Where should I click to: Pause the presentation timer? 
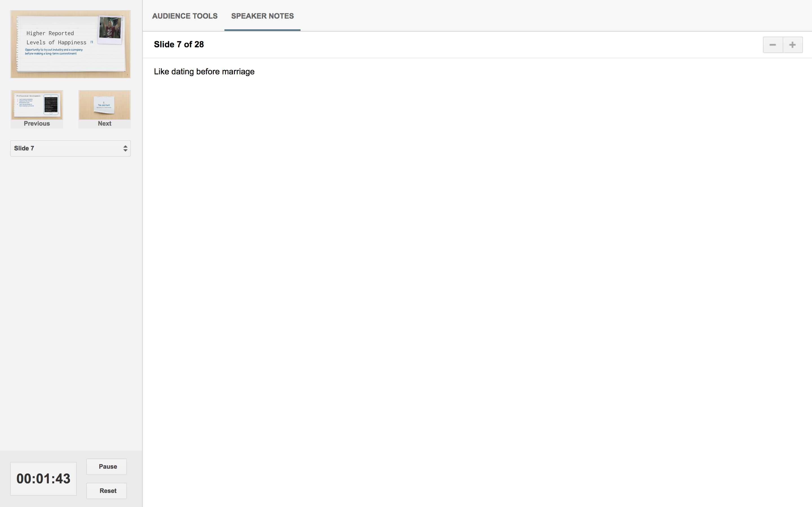coord(107,466)
